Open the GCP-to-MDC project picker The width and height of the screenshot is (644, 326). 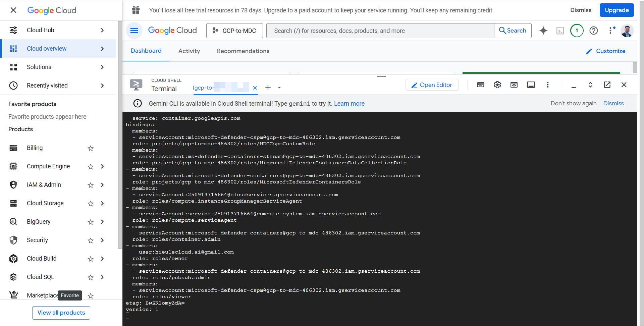click(x=234, y=31)
